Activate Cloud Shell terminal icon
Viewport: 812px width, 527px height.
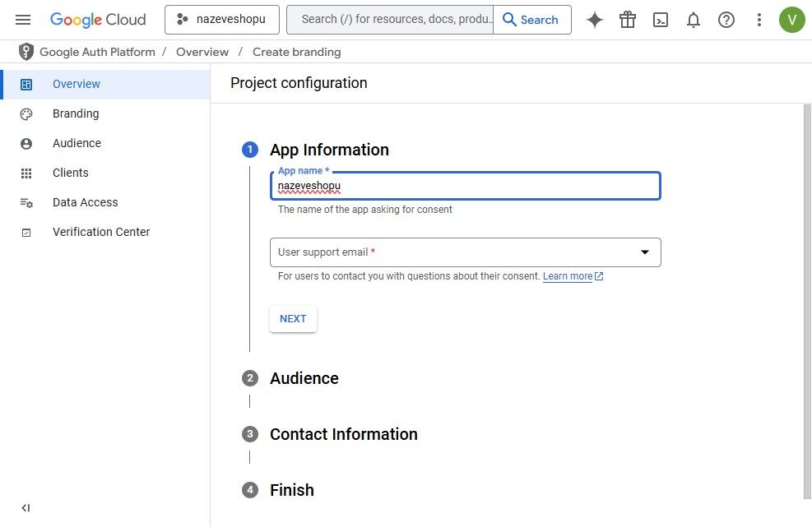(x=661, y=20)
